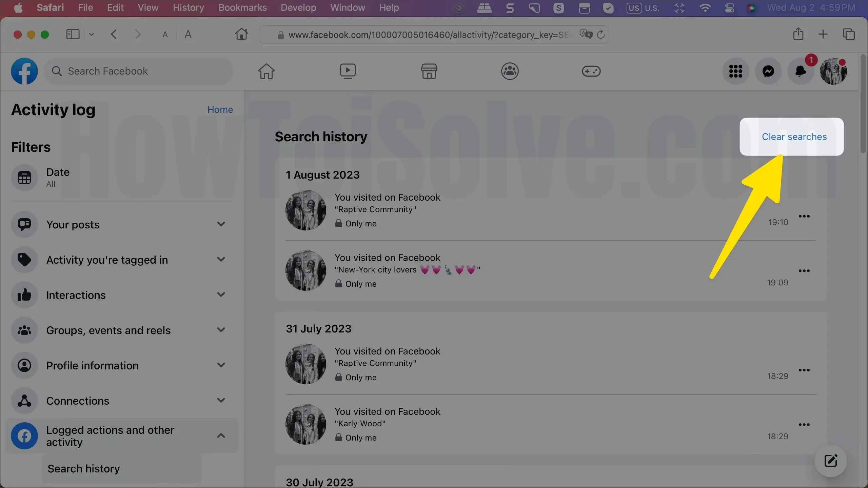The width and height of the screenshot is (868, 488).
Task: Open the Marketplace icon
Action: pos(429,71)
